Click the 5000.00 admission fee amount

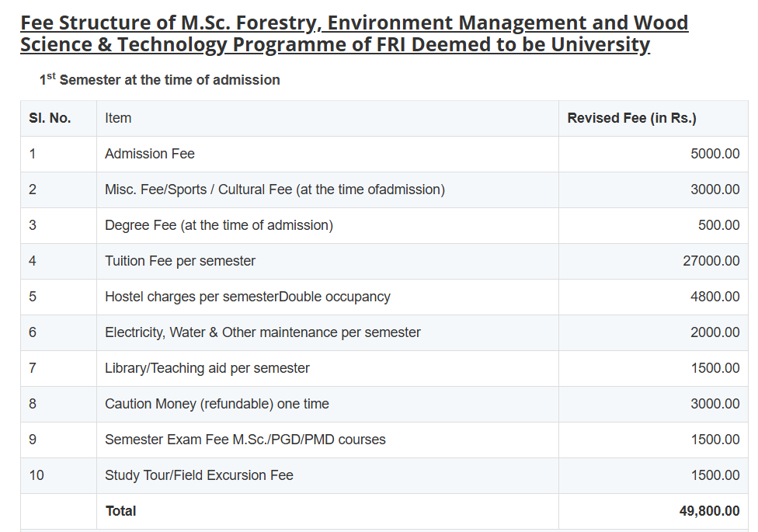click(x=715, y=154)
